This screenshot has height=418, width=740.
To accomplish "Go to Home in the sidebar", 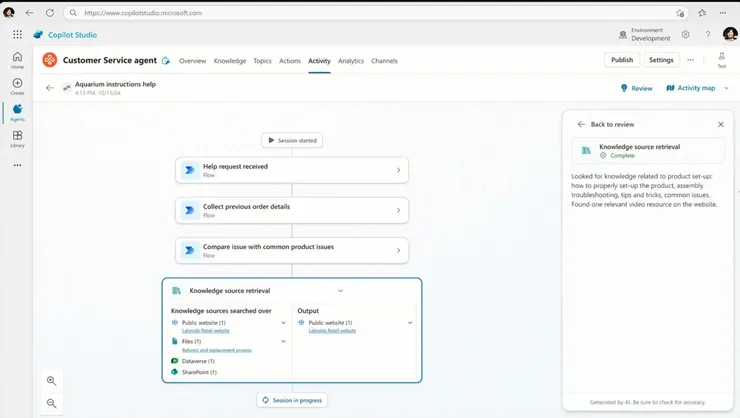I will tap(17, 60).
